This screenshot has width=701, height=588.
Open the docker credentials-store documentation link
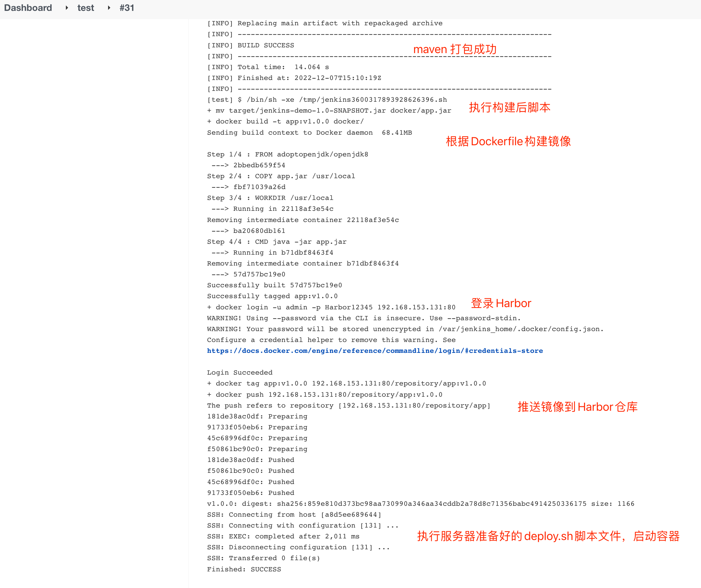pos(374,351)
